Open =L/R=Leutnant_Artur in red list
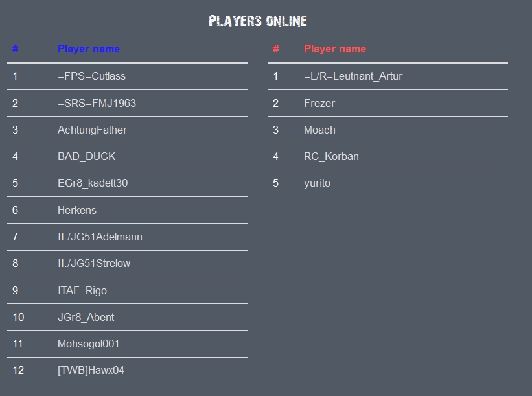 click(x=353, y=76)
